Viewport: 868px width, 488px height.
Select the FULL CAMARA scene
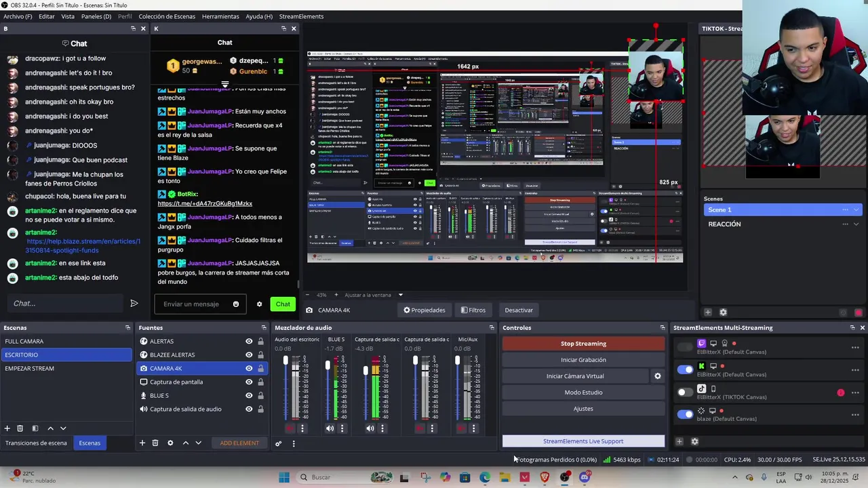(66, 342)
